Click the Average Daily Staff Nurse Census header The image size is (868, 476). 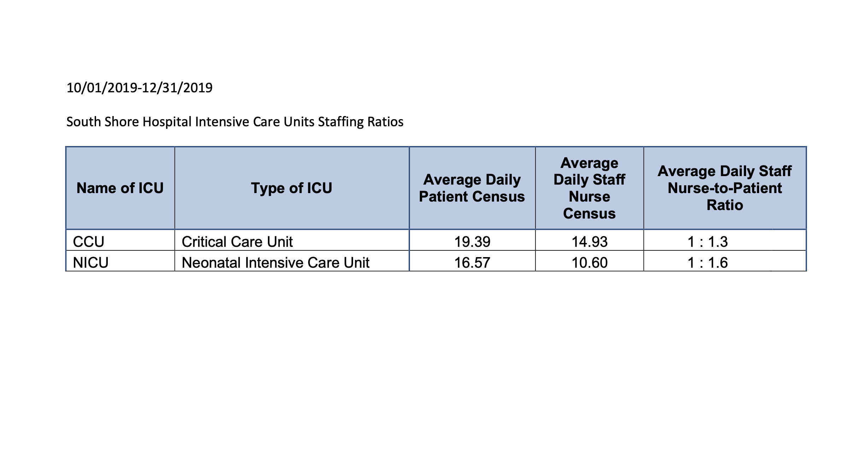pos(589,188)
